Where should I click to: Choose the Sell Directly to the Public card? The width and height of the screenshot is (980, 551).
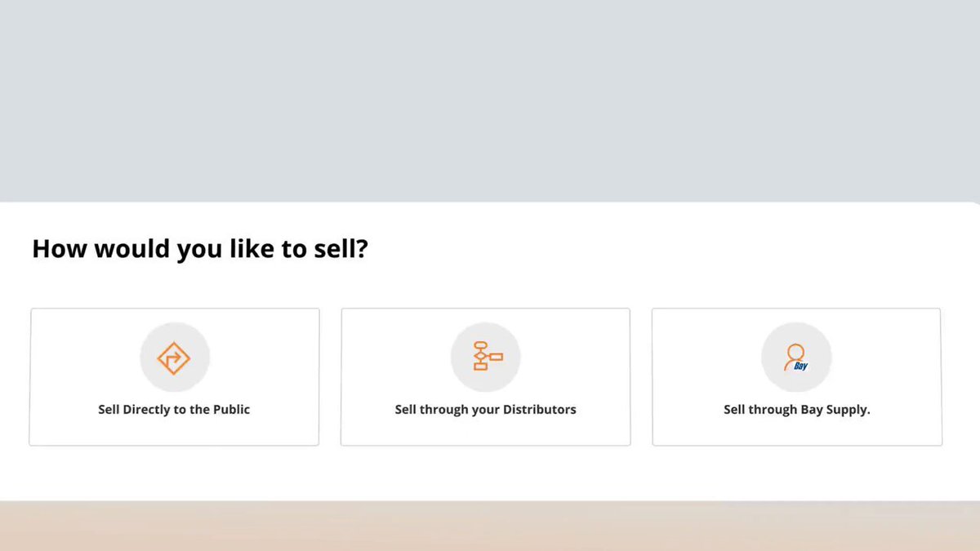click(174, 376)
